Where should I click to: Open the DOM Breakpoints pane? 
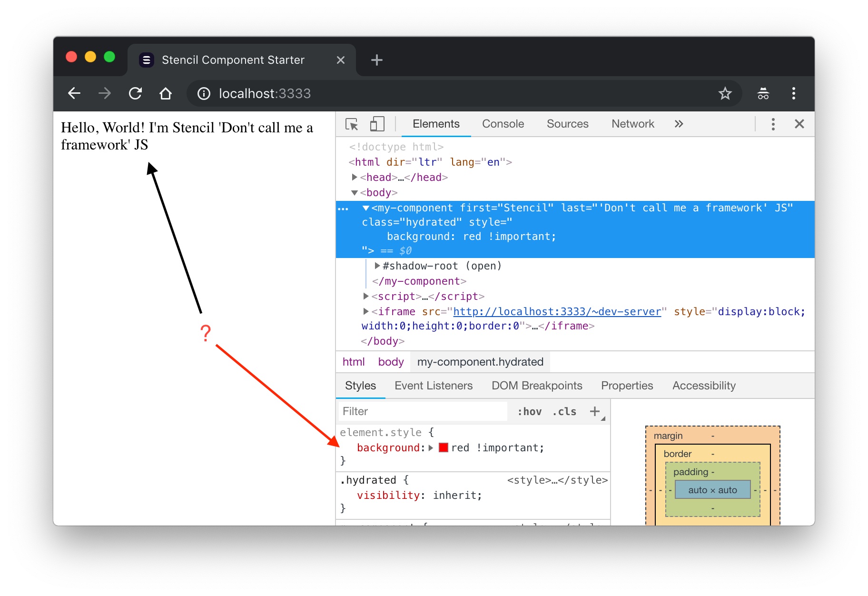(x=537, y=386)
